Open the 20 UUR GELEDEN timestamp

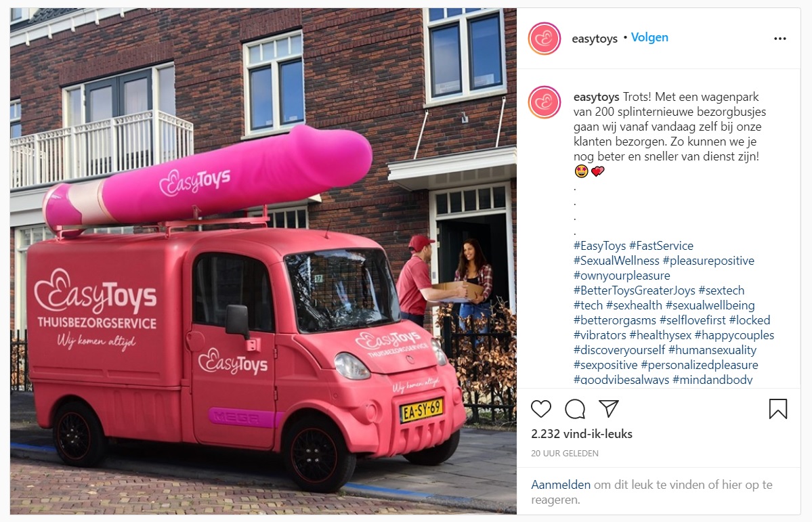(564, 453)
